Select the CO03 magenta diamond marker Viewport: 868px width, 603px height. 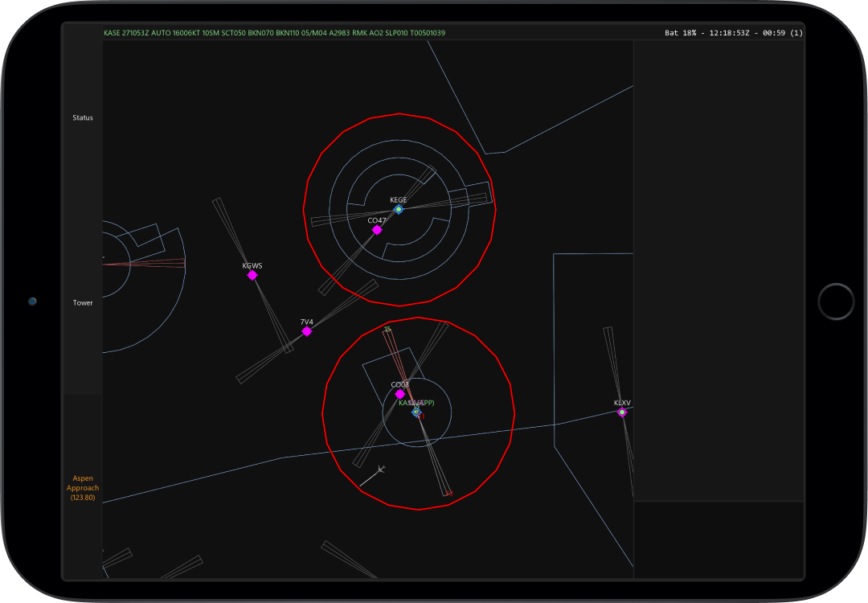(x=400, y=394)
